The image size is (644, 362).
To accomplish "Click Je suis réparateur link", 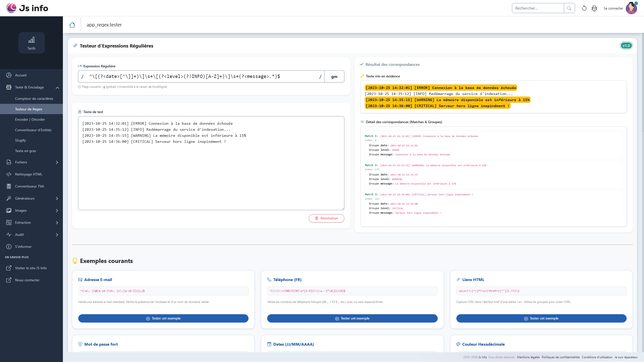I will 626,357.
